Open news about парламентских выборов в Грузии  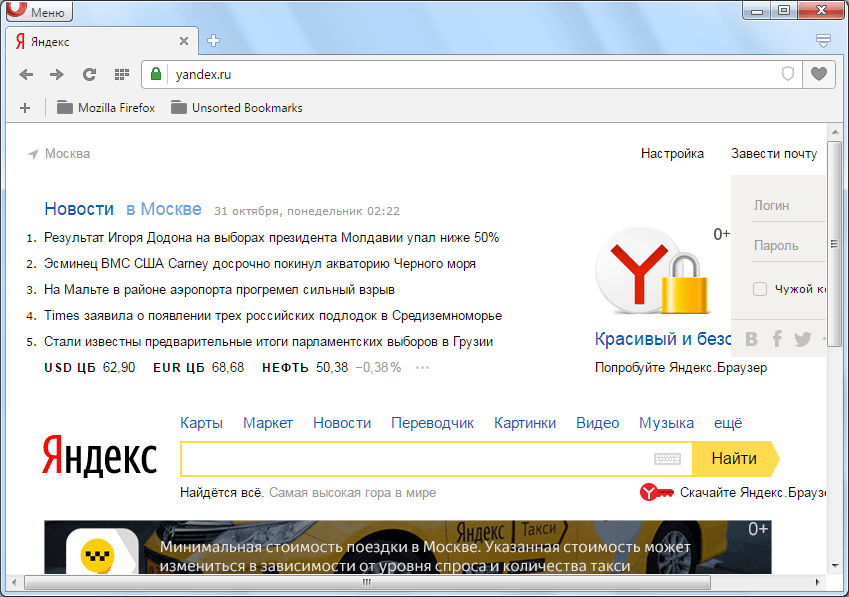pos(269,342)
